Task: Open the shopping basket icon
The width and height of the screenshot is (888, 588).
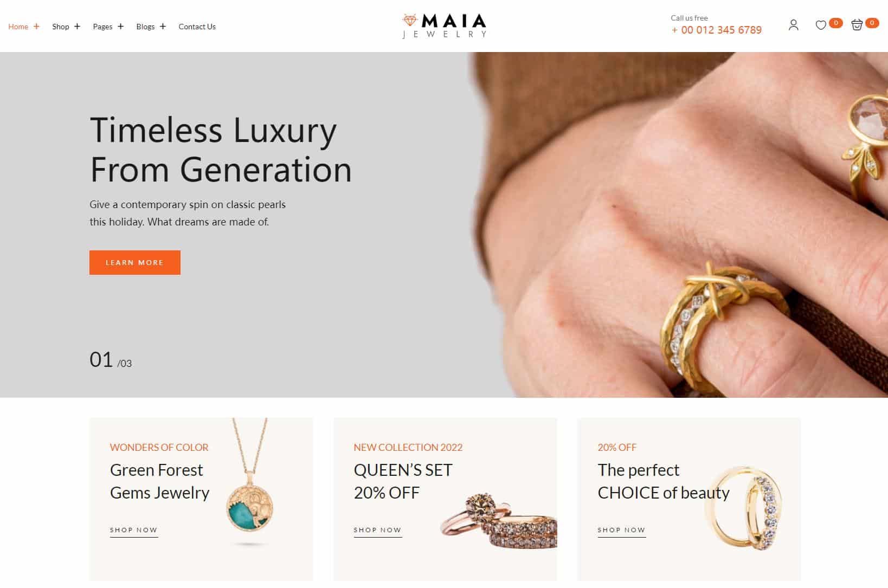Action: coord(857,25)
